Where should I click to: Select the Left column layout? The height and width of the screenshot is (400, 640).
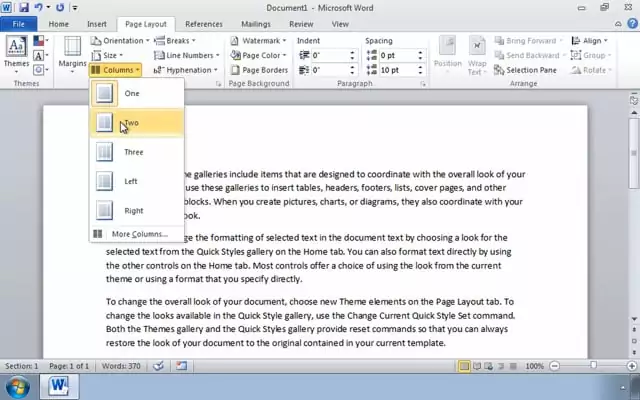[137, 181]
